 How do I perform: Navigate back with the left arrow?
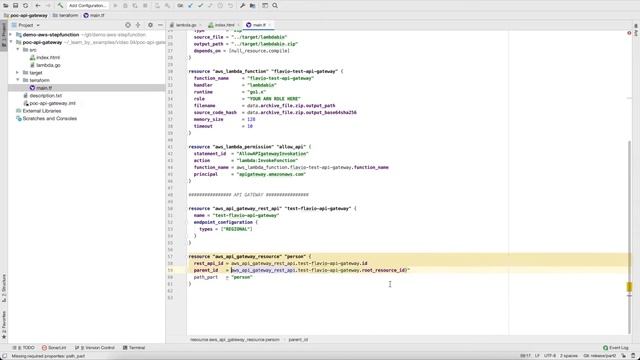pyautogui.click(x=38, y=5)
